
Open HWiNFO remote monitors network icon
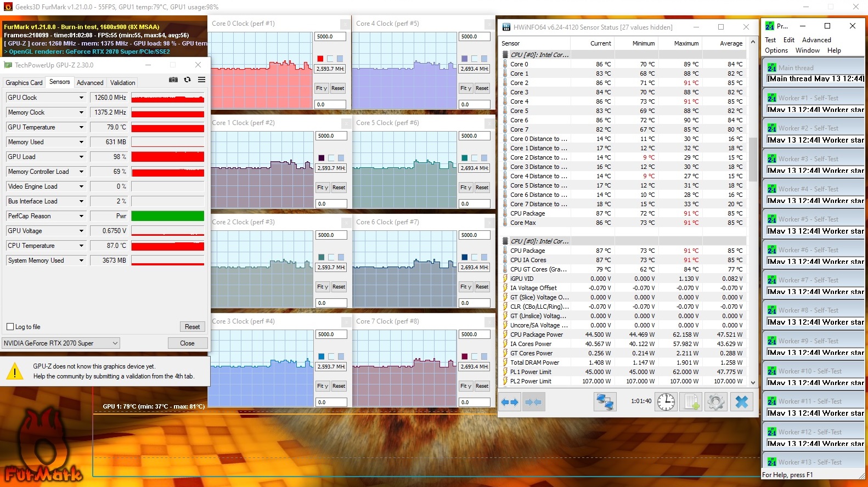(605, 402)
